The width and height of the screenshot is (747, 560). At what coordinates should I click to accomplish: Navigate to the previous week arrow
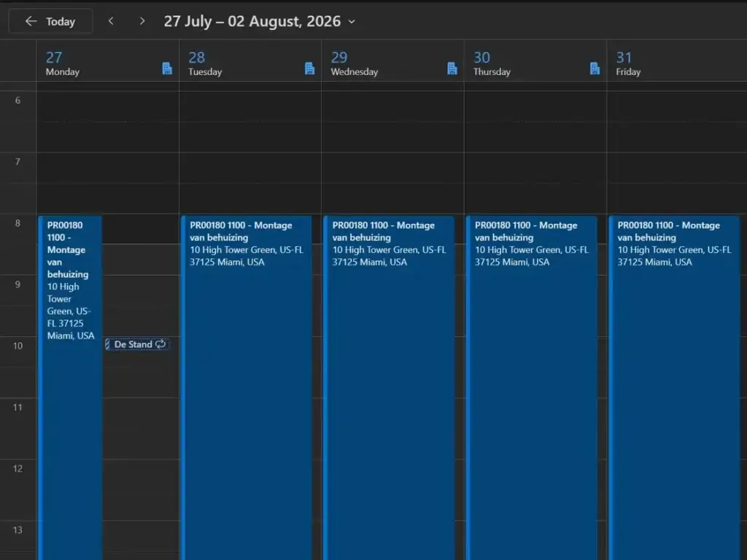click(111, 21)
